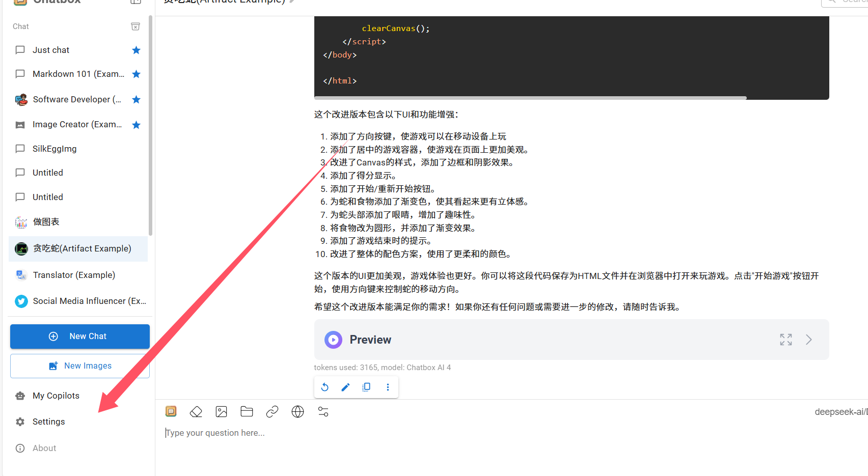Unstar the Image Creator conversation
Viewport: 868px width, 476px height.
pos(136,125)
